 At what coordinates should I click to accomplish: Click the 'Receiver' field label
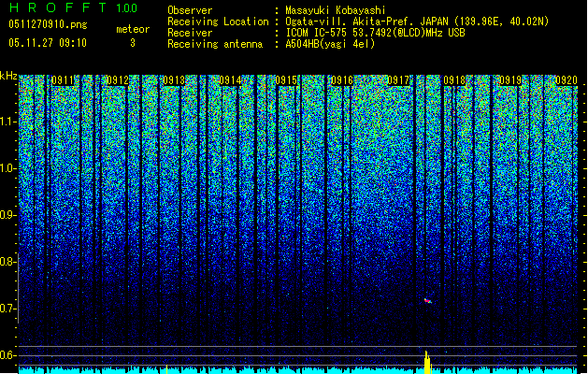pos(190,33)
